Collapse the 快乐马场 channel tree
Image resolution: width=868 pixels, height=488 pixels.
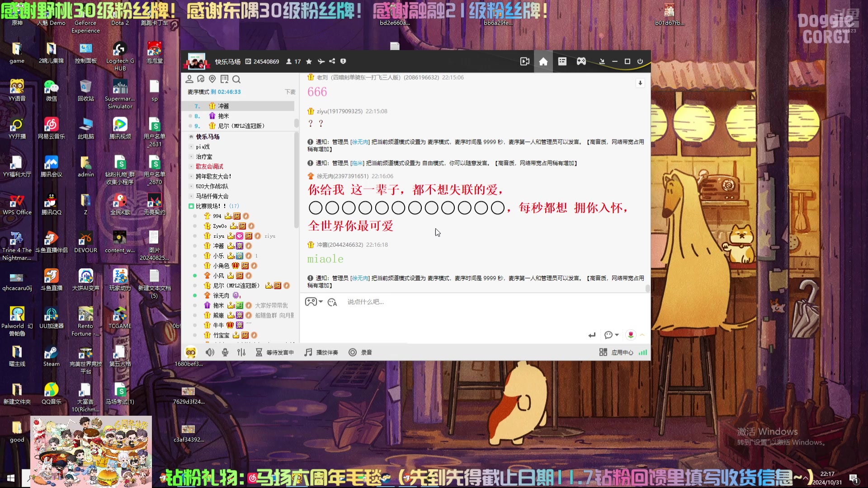(191, 136)
